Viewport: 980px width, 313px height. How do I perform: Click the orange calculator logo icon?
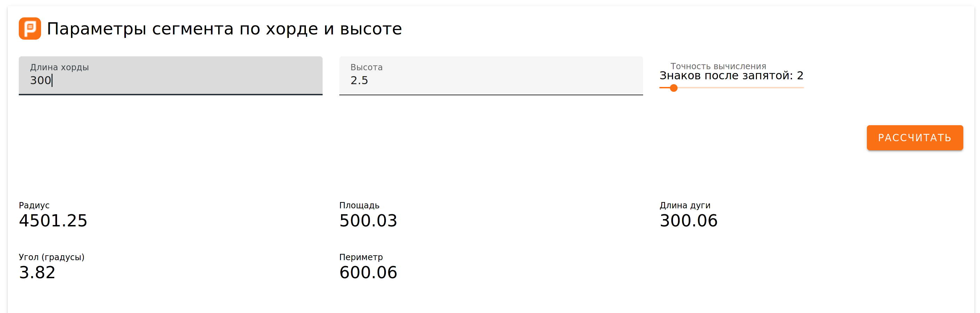click(x=30, y=29)
